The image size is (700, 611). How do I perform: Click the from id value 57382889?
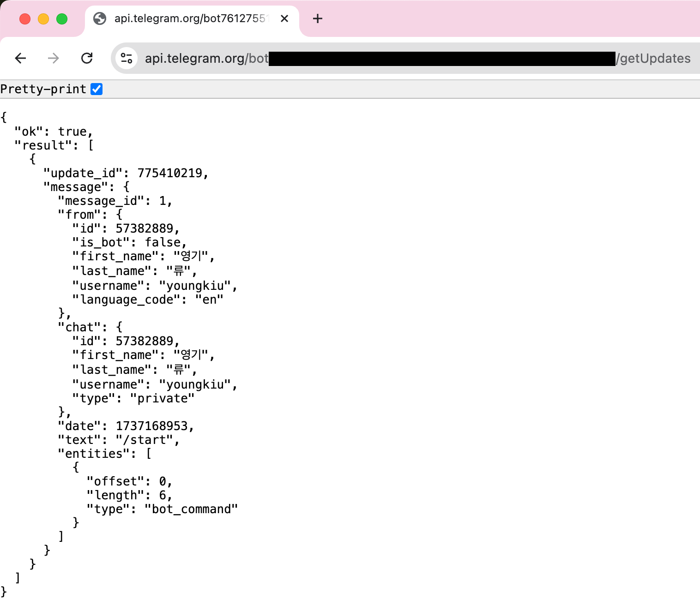point(145,228)
